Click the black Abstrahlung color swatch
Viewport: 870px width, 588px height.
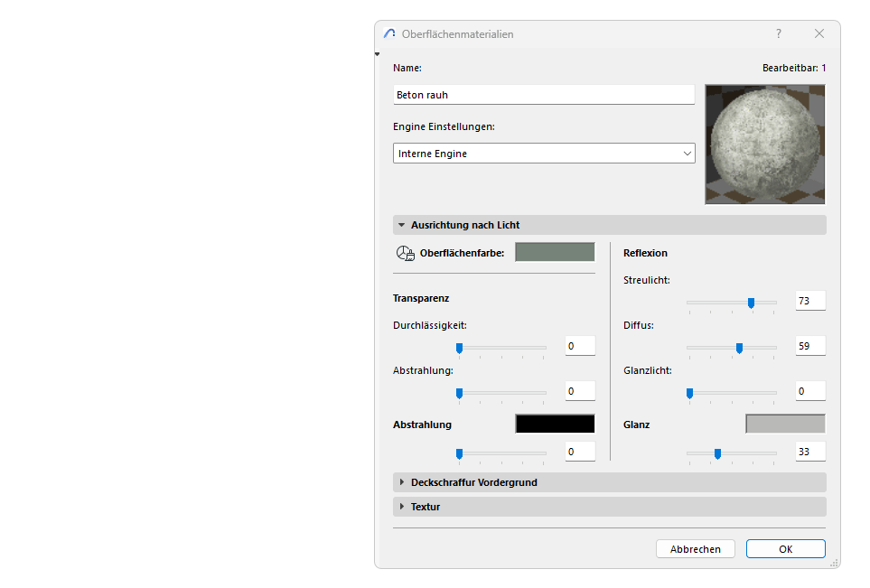click(x=554, y=423)
